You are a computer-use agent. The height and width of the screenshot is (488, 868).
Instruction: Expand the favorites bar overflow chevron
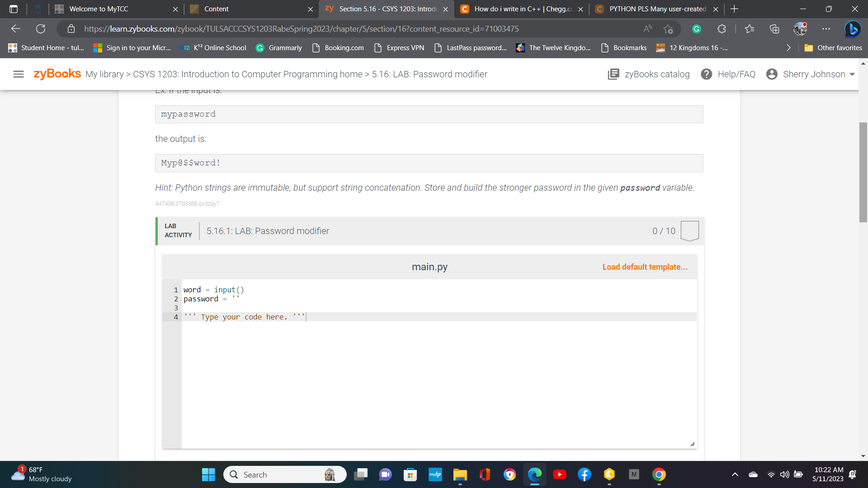[788, 47]
